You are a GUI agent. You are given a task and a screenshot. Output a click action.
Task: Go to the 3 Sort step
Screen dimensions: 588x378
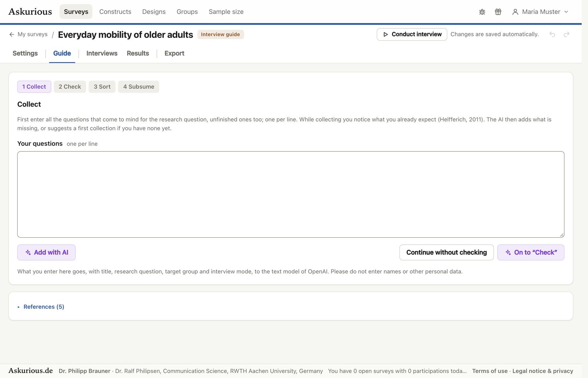coord(102,87)
